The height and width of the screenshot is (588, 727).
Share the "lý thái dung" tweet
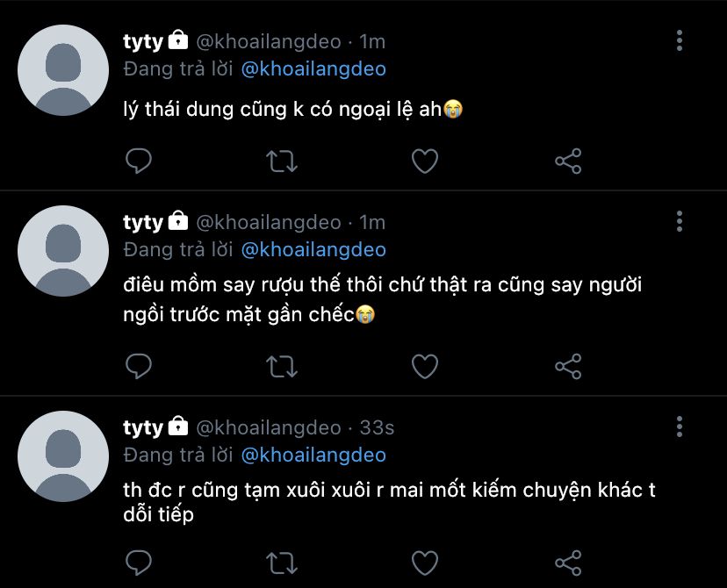pos(568,161)
